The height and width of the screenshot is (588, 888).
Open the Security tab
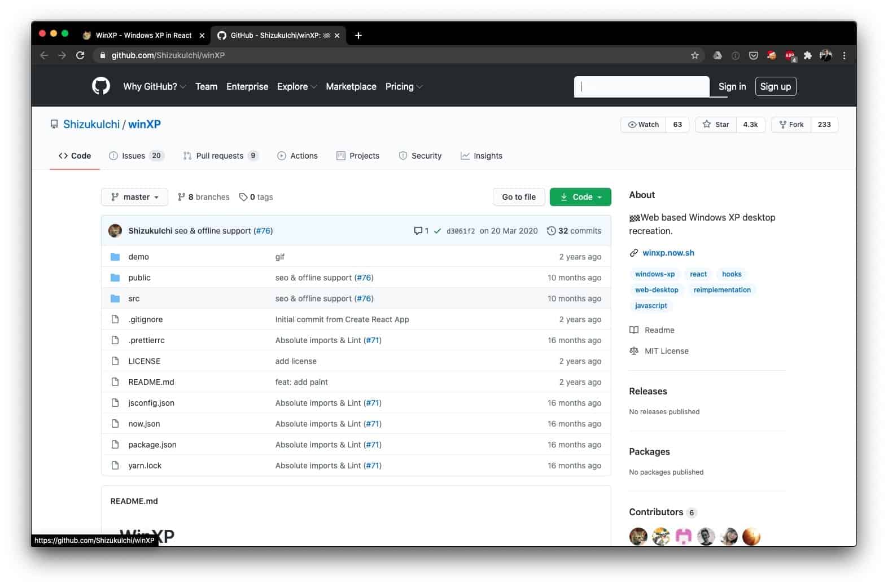(x=420, y=156)
